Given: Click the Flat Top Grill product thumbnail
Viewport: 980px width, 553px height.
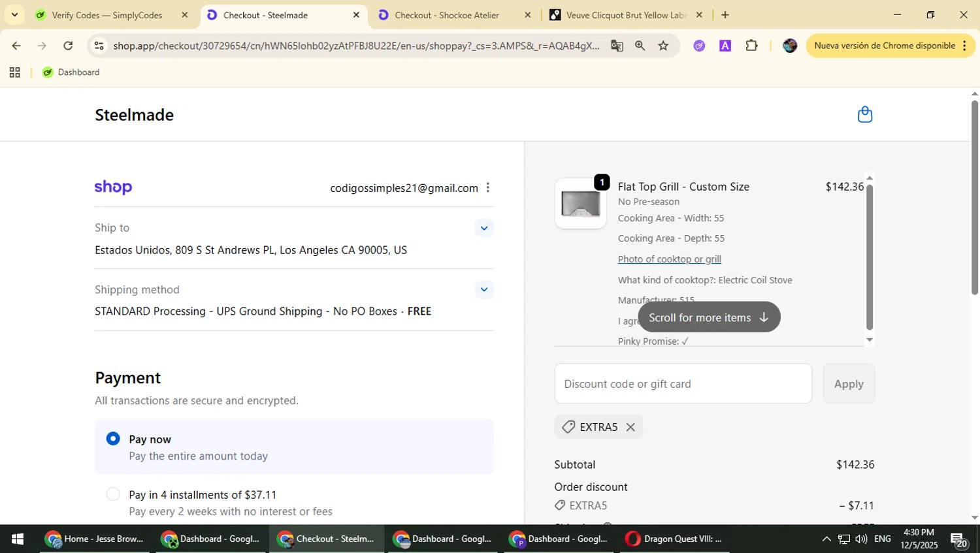Looking at the screenshot, I should point(580,204).
